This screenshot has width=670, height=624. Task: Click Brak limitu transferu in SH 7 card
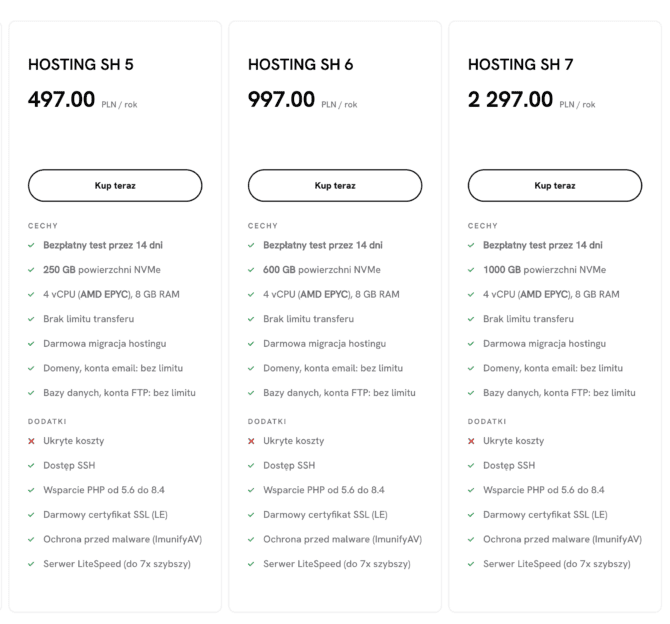coord(528,319)
